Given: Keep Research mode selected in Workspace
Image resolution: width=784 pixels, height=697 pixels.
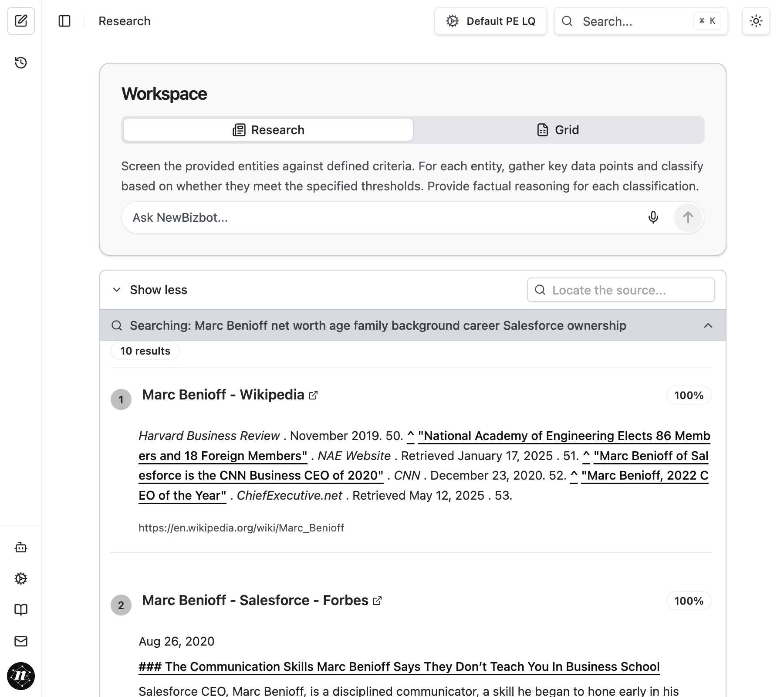Looking at the screenshot, I should pyautogui.click(x=267, y=129).
